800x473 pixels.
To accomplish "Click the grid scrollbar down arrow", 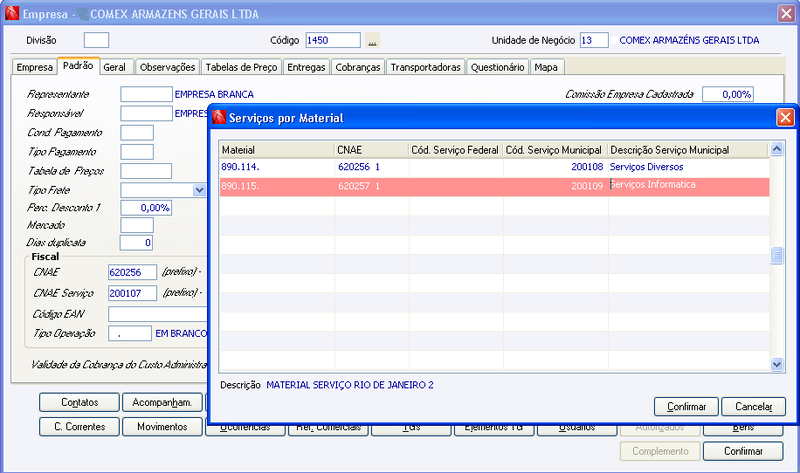I will pos(777,364).
